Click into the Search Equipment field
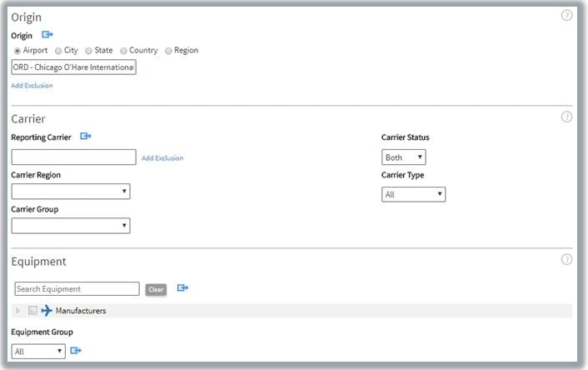Screen dimensions: 588x370 77,289
